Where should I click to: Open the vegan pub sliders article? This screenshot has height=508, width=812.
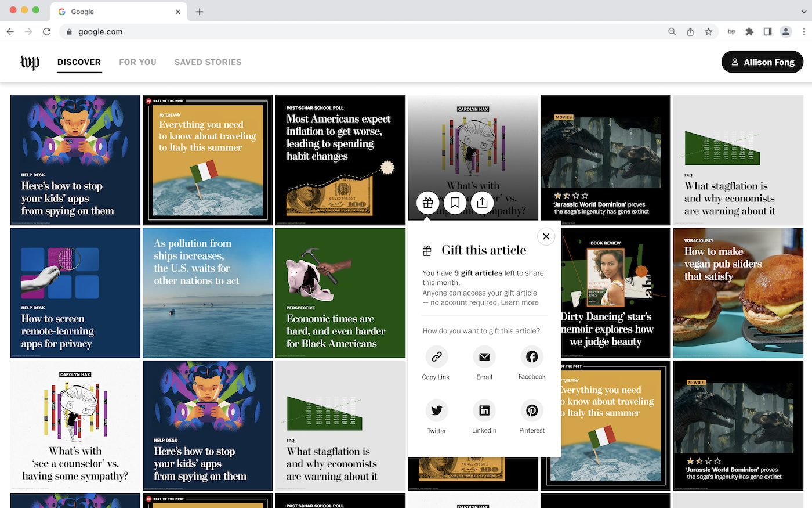(x=738, y=293)
